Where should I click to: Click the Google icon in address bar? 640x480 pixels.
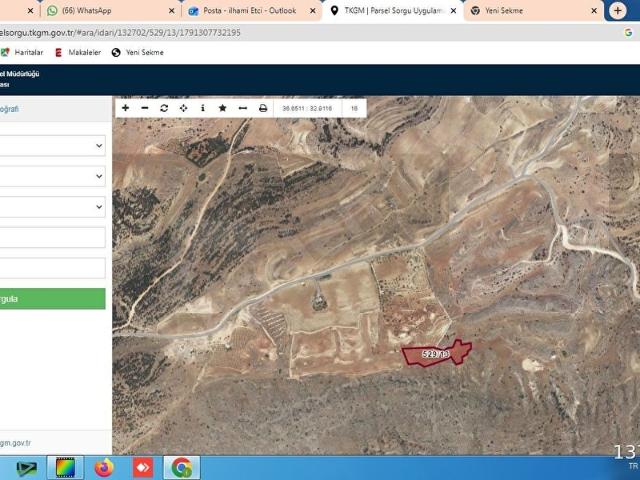(x=629, y=33)
